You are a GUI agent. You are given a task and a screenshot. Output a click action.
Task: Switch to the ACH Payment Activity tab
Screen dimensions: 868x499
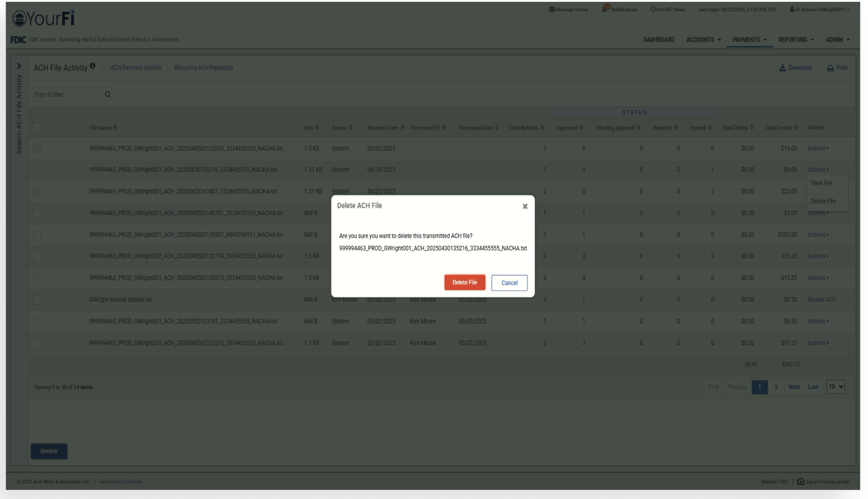[x=136, y=68]
